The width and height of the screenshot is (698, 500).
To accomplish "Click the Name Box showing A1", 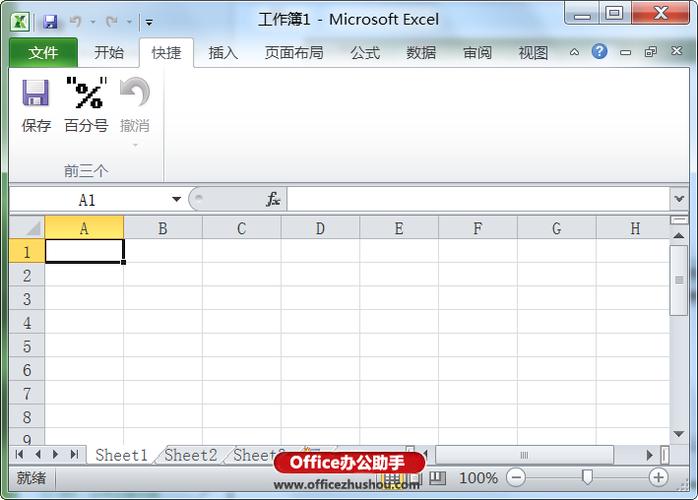I will [87, 200].
